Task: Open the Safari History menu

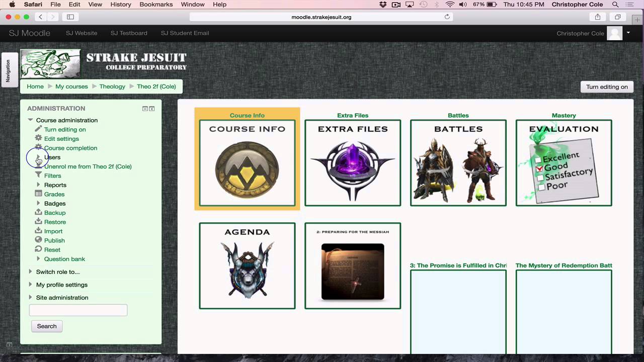Action: coord(120,5)
